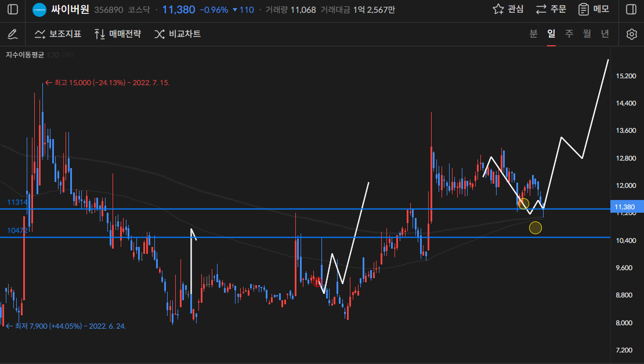The height and width of the screenshot is (364, 644).
Task: Open the 보조지표 indicators menu
Action: coord(57,34)
